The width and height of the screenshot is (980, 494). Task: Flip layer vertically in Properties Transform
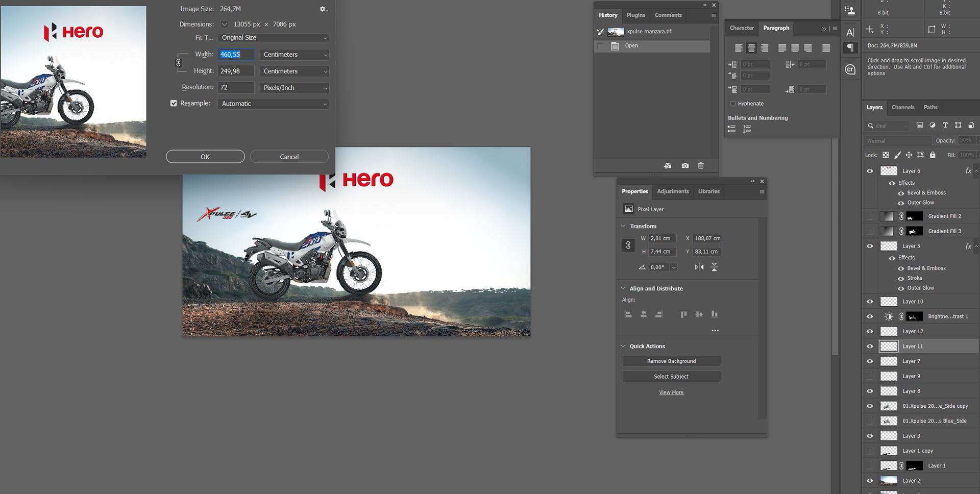pos(714,267)
